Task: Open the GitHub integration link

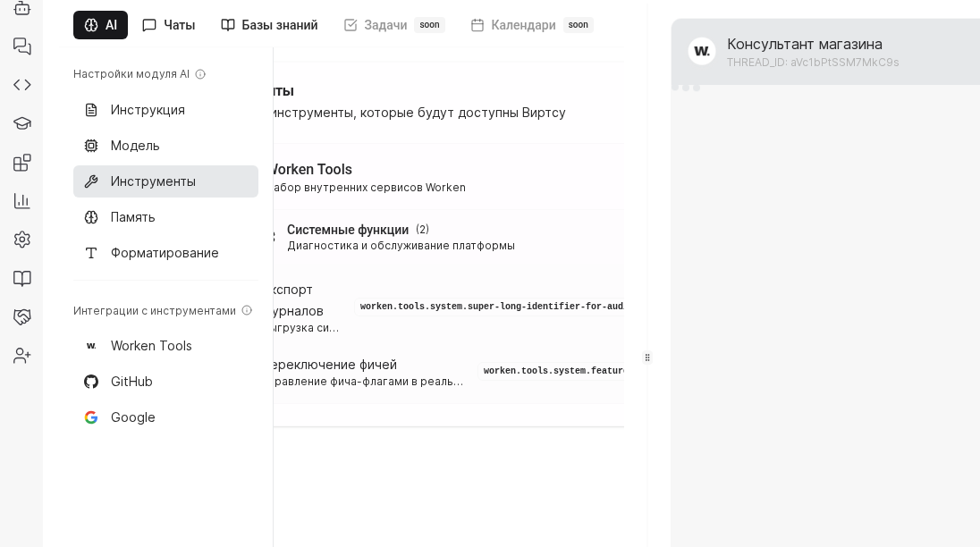Action: (x=131, y=382)
